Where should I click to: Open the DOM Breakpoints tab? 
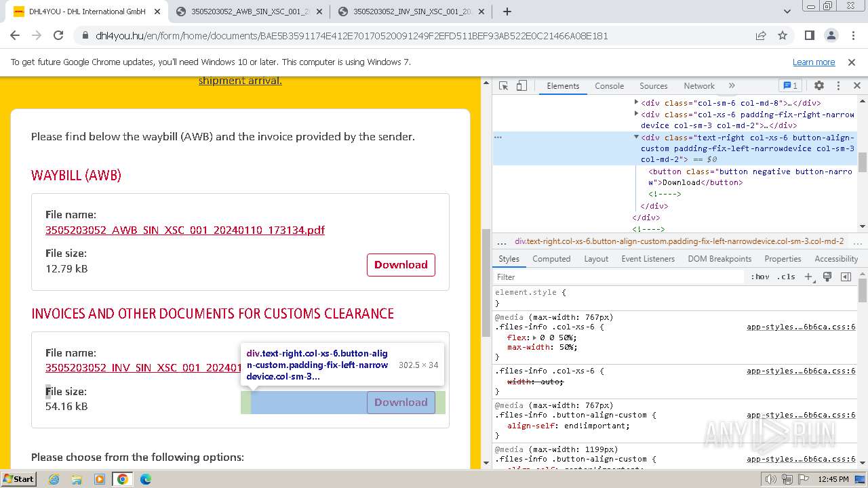[719, 259]
